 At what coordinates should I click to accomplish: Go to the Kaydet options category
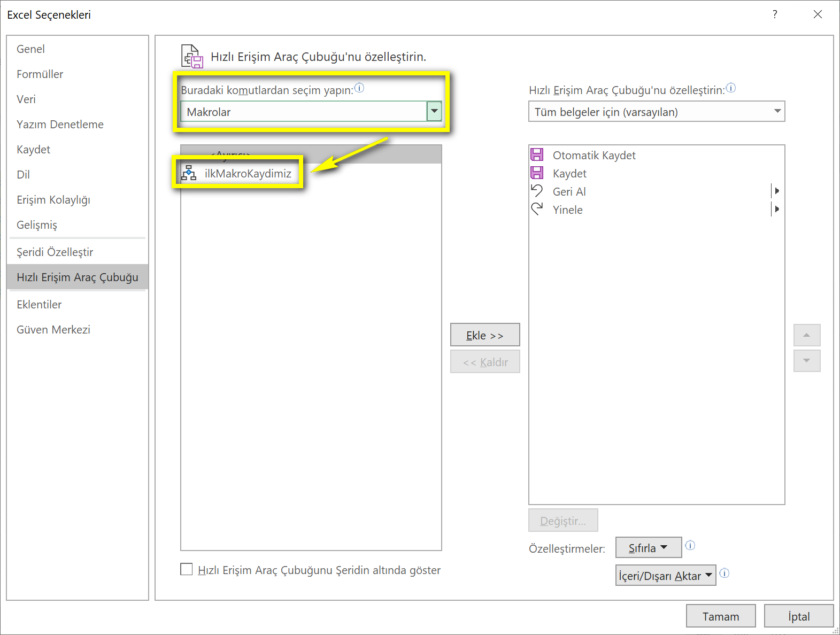(x=78, y=150)
